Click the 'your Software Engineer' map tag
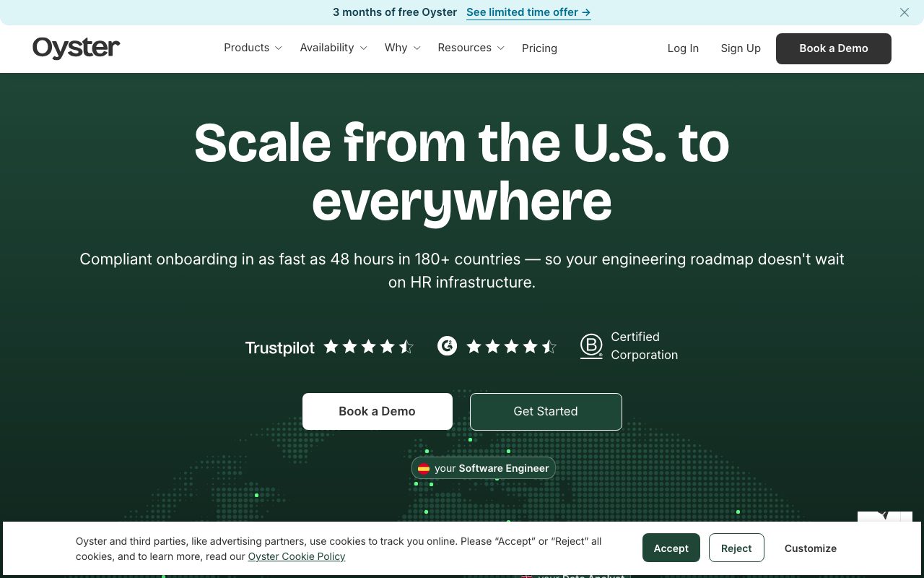Screen dimensions: 924x578 (x=484, y=468)
